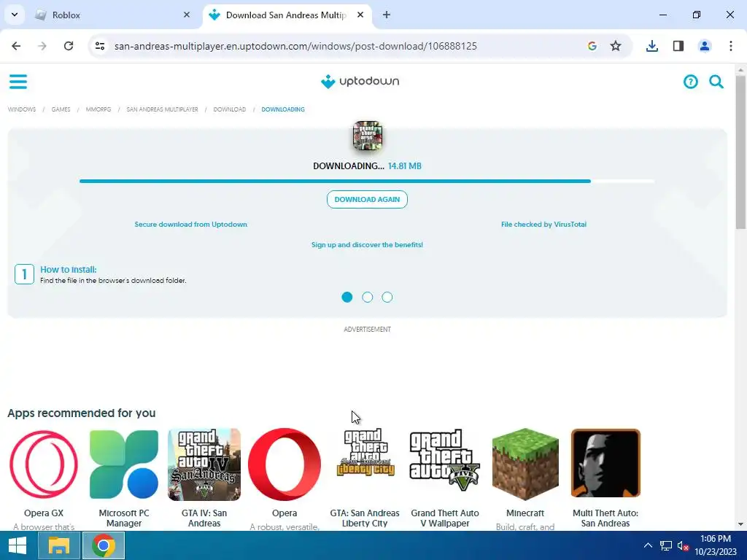This screenshot has height=560, width=747.
Task: Click the Opera GX app name
Action: 44,513
